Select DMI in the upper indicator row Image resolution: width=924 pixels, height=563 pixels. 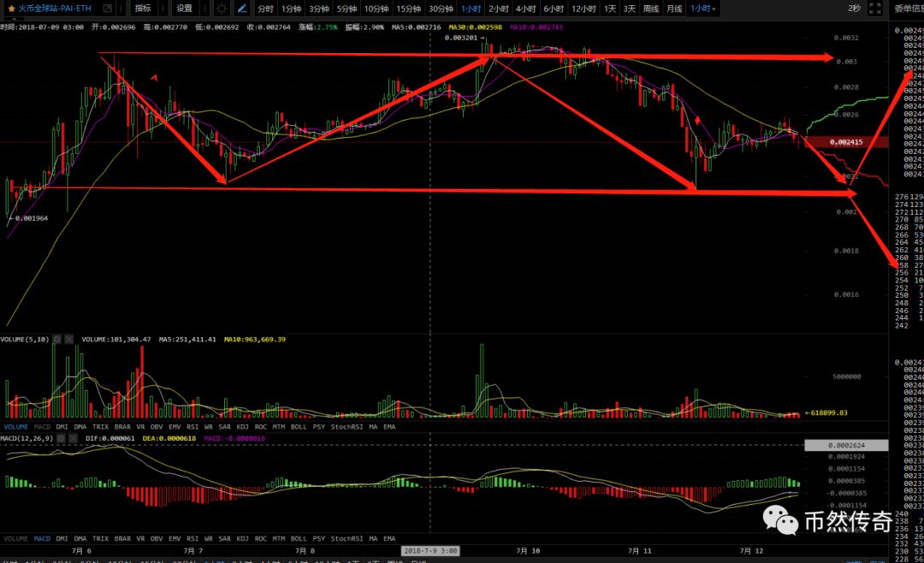tap(62, 427)
